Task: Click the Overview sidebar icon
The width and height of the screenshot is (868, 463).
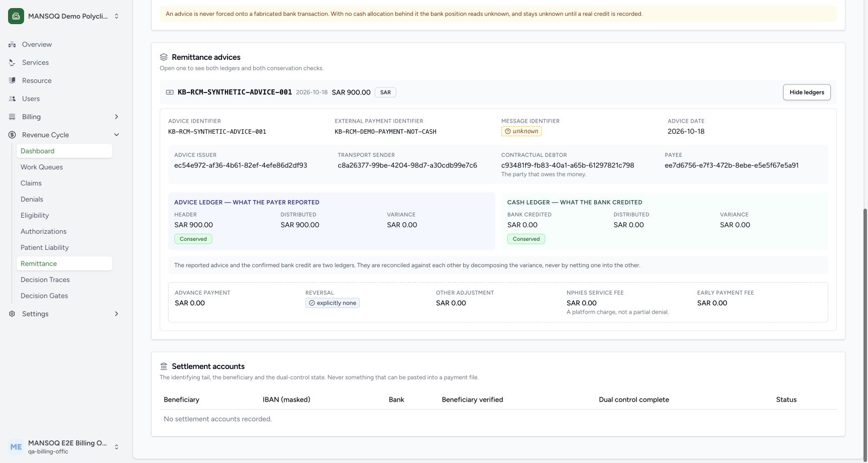Action: tap(12, 44)
